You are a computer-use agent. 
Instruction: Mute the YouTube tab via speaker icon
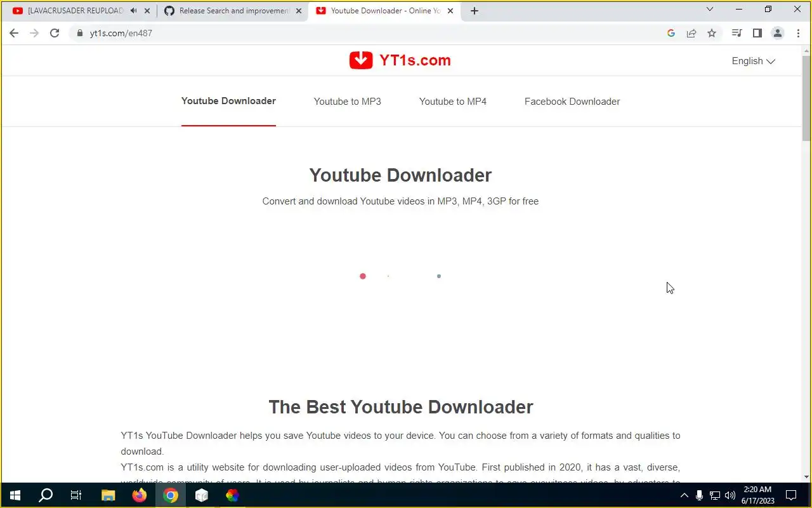click(x=133, y=11)
